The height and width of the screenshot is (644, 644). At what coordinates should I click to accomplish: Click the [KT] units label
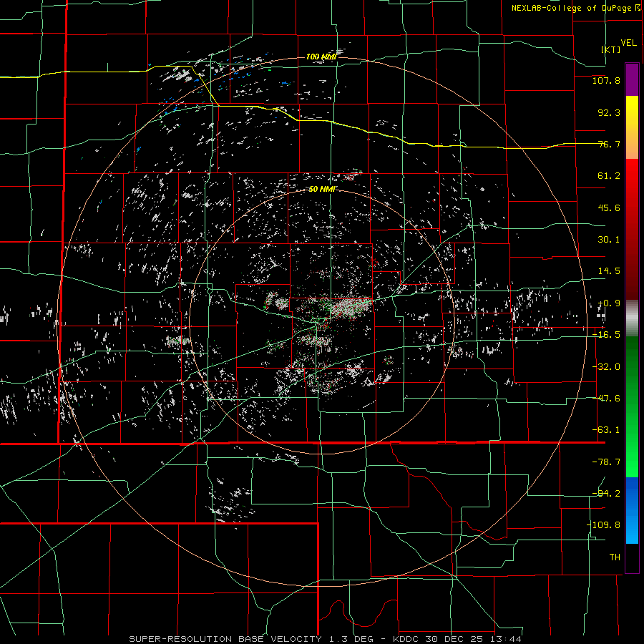[611, 49]
